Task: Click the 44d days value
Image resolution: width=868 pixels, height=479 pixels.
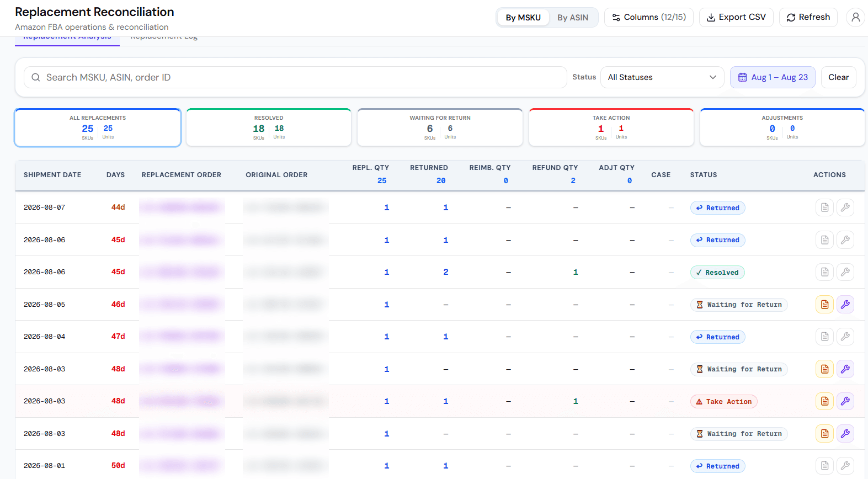Action: (118, 207)
